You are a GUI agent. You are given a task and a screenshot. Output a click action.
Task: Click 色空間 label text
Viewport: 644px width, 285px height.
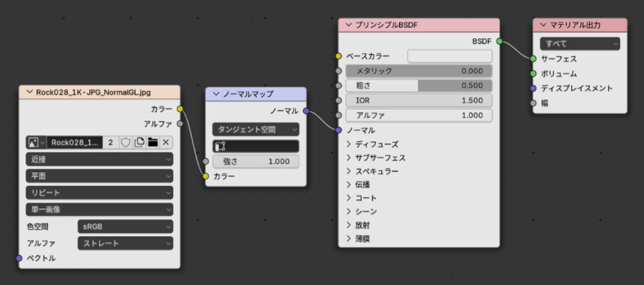tap(37, 226)
